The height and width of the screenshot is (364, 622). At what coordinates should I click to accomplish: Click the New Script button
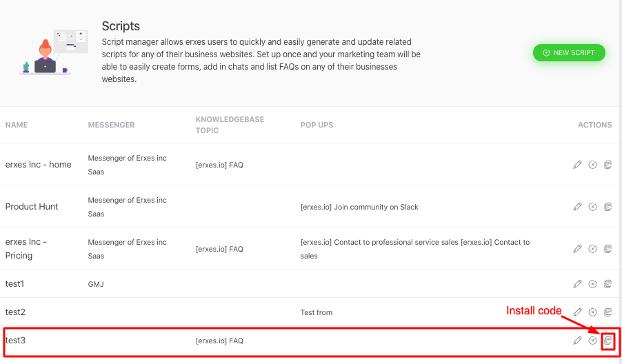coord(569,53)
